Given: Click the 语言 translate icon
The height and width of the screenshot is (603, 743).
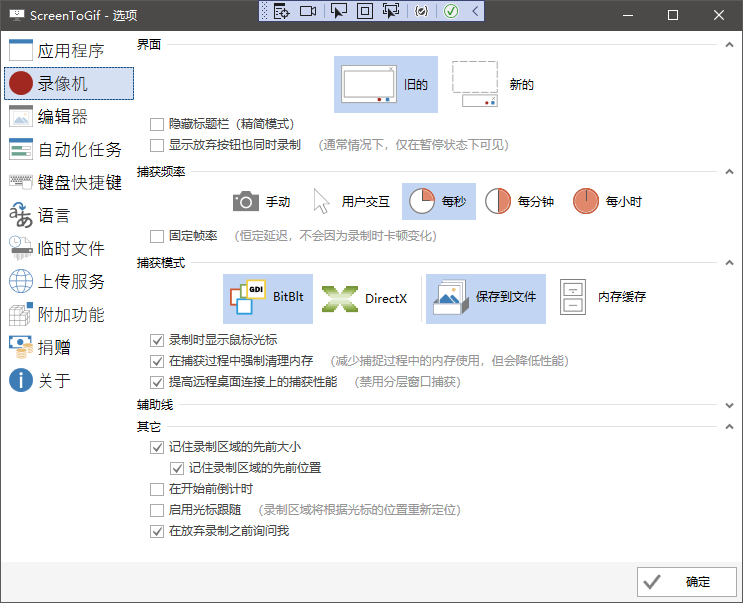Looking at the screenshot, I should click(21, 215).
